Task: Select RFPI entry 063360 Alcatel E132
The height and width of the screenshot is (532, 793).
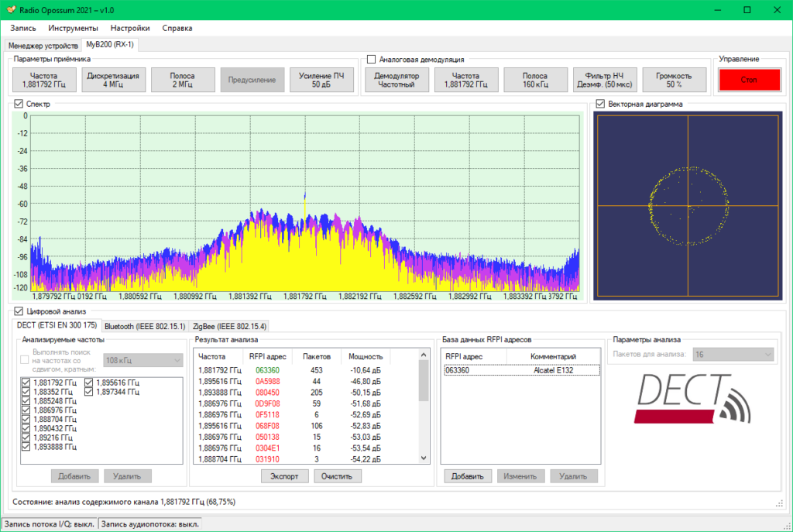Action: click(521, 371)
